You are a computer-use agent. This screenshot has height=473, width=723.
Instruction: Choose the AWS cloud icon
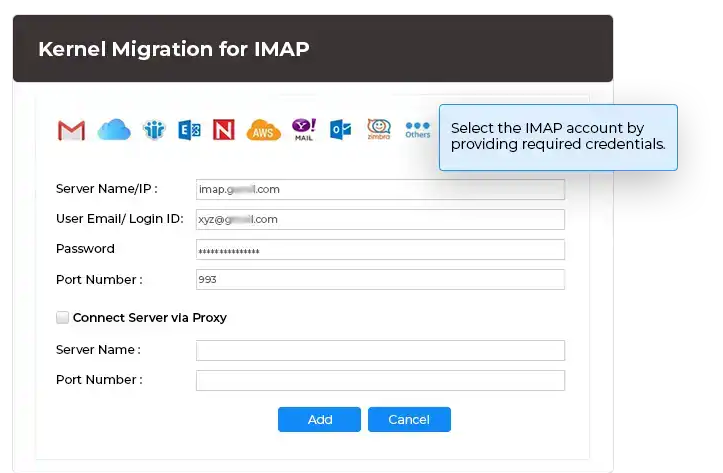(263, 130)
